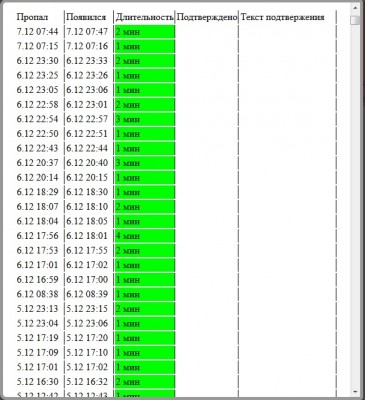365x400 pixels.
Task: Click 5.12 23:15 Появился cell
Action: pos(87,309)
